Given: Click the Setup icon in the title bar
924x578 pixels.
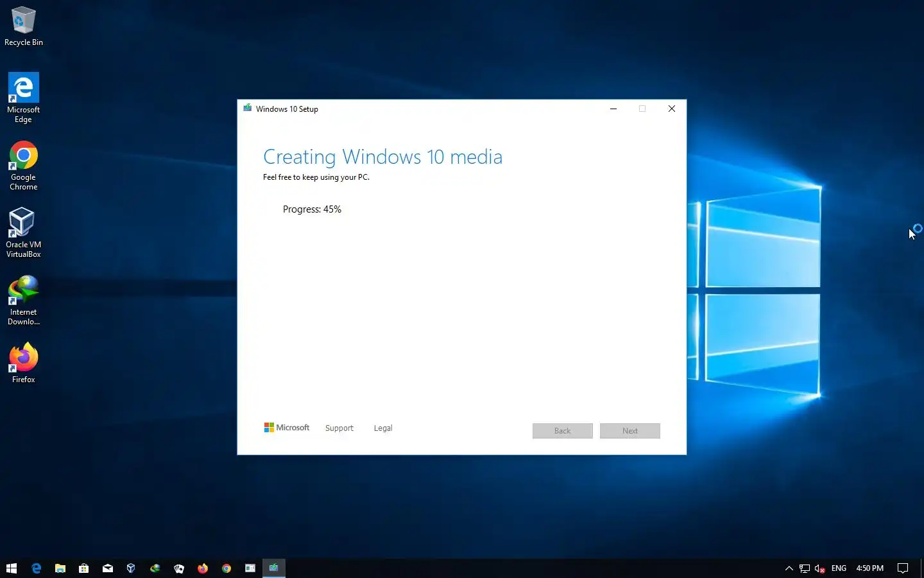Looking at the screenshot, I should pyautogui.click(x=247, y=109).
